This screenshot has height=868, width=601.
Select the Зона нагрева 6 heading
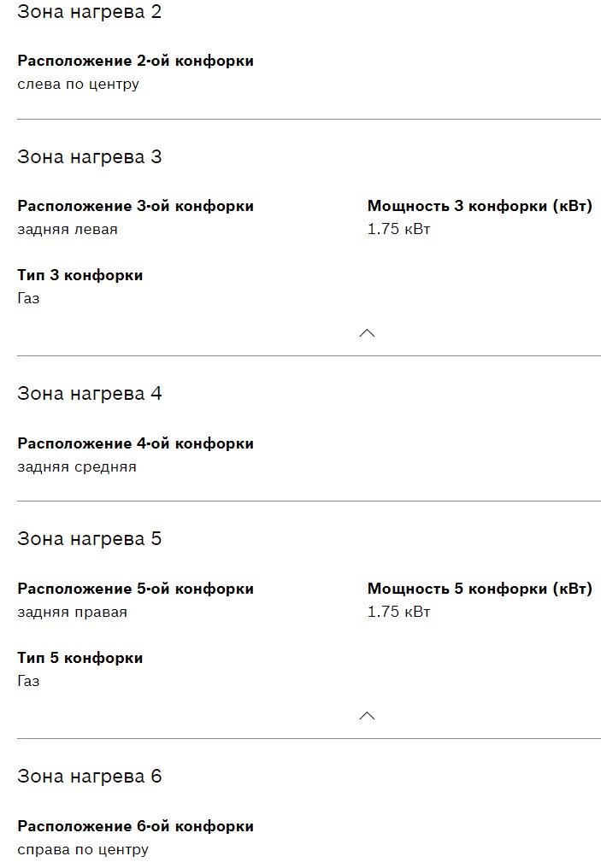(x=90, y=777)
